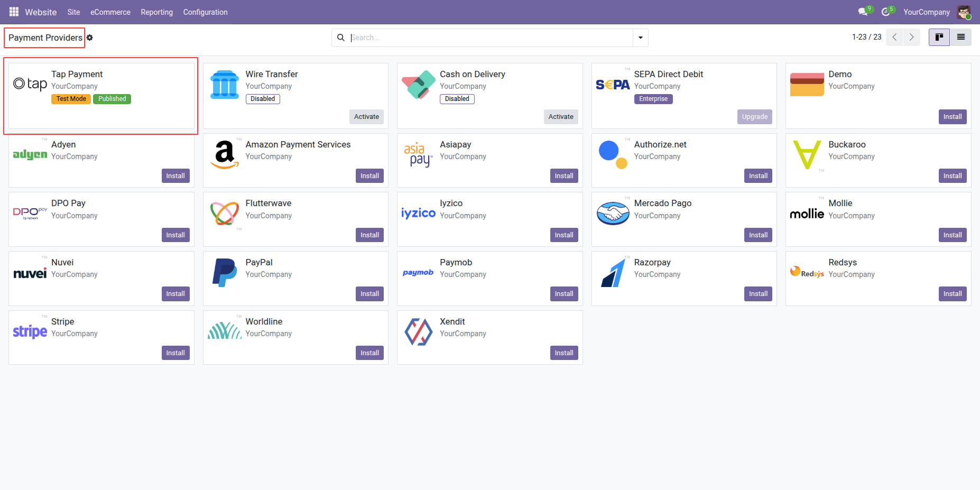Viewport: 980px width, 490px height.
Task: Install Amazon Payment Services
Action: click(370, 176)
